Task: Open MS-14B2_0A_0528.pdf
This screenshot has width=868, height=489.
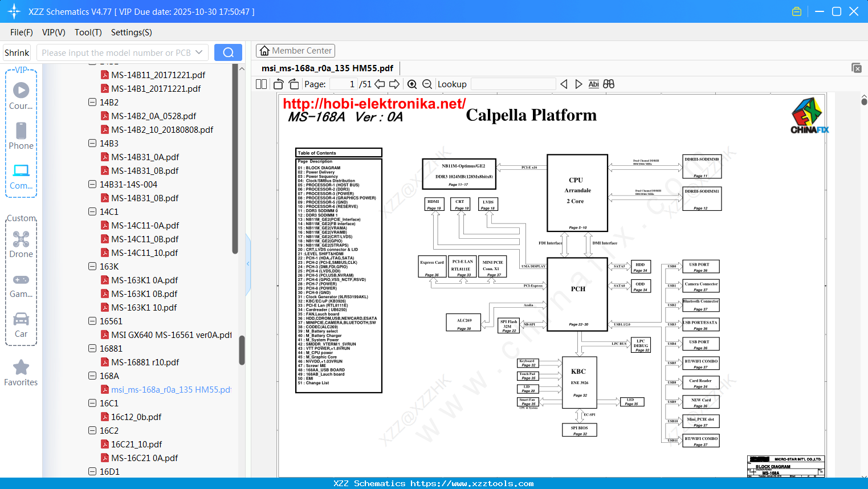Action: pyautogui.click(x=153, y=116)
